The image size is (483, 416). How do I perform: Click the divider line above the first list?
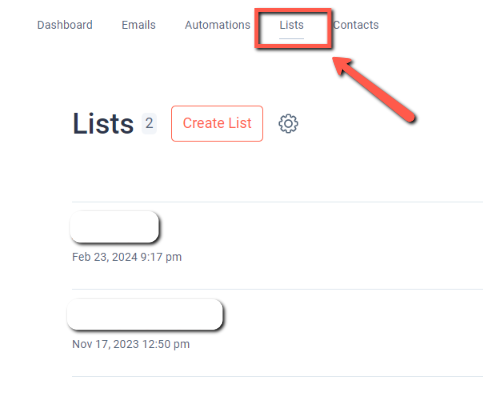tap(277, 202)
